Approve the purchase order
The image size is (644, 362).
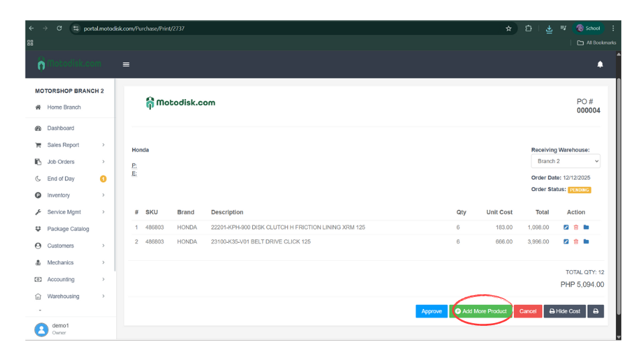[x=431, y=311]
